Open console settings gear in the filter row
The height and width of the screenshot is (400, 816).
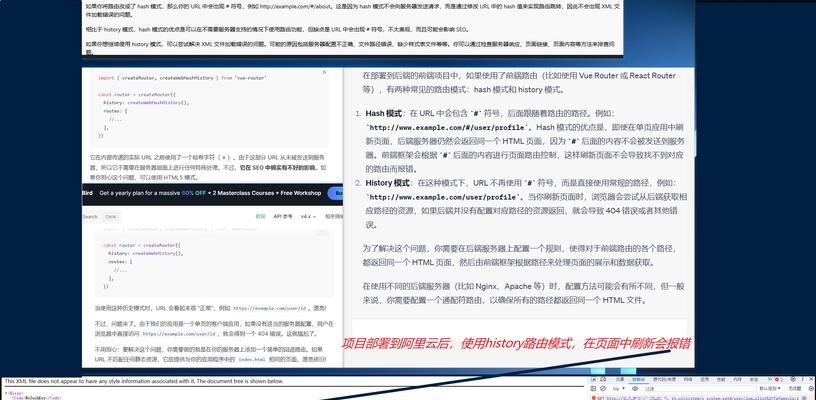[811, 389]
